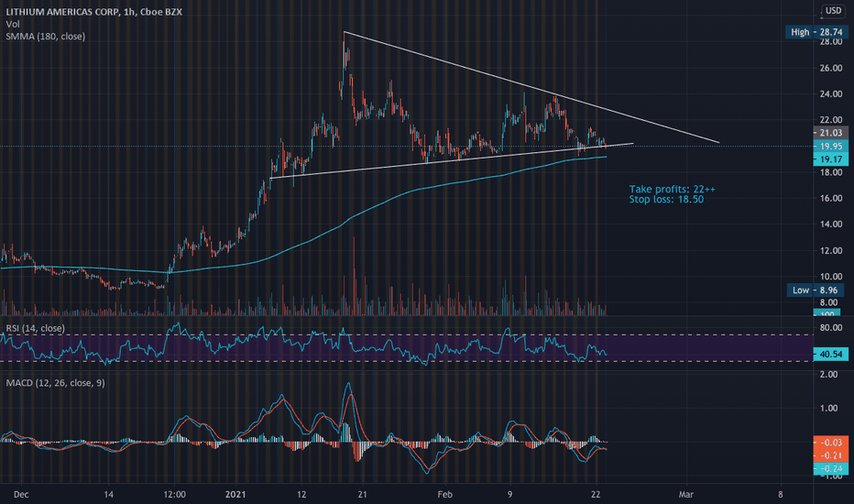This screenshot has height=504, width=854.
Task: Click the 22 date label on time axis
Action: click(596, 495)
